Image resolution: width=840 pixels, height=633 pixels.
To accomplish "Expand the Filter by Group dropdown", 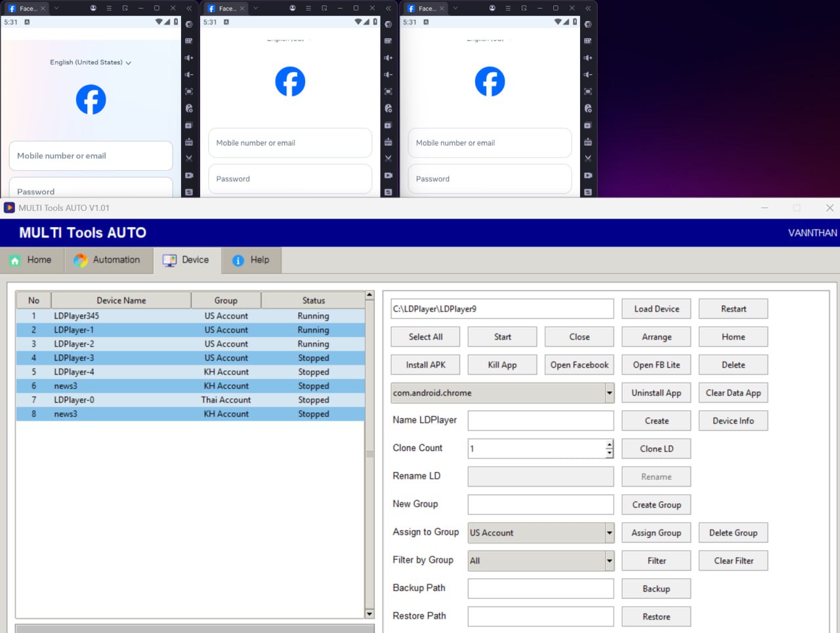I will 609,561.
